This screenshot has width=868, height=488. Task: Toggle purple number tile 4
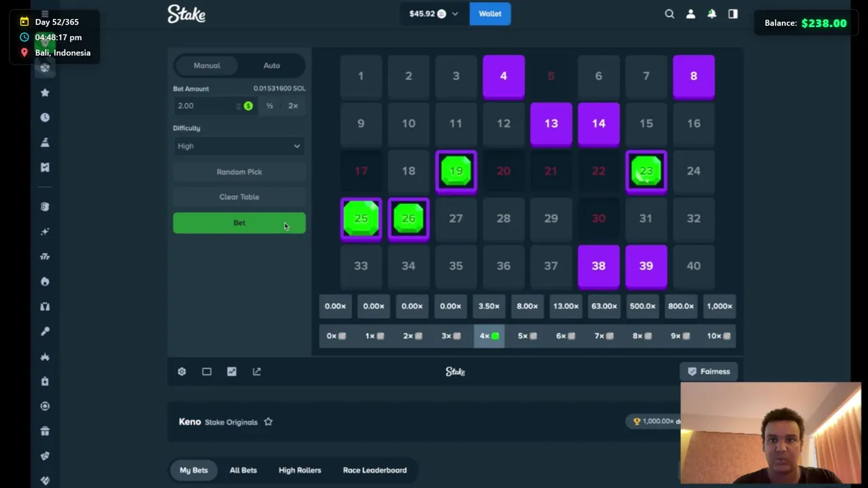(503, 77)
